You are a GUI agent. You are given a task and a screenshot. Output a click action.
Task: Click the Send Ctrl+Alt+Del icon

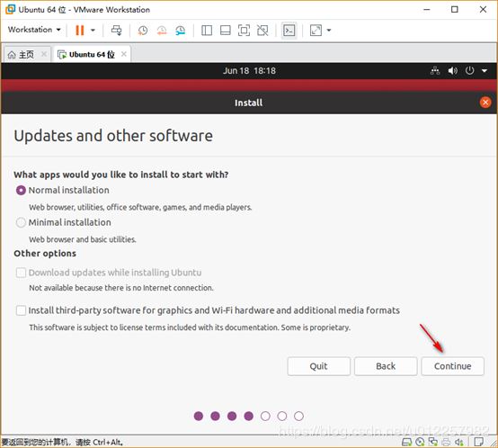116,31
